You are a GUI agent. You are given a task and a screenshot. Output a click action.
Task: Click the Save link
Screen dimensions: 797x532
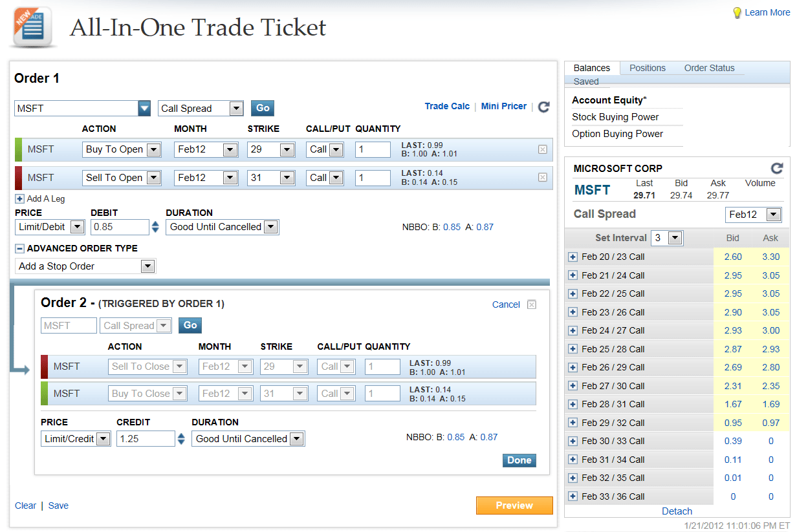[x=58, y=505]
